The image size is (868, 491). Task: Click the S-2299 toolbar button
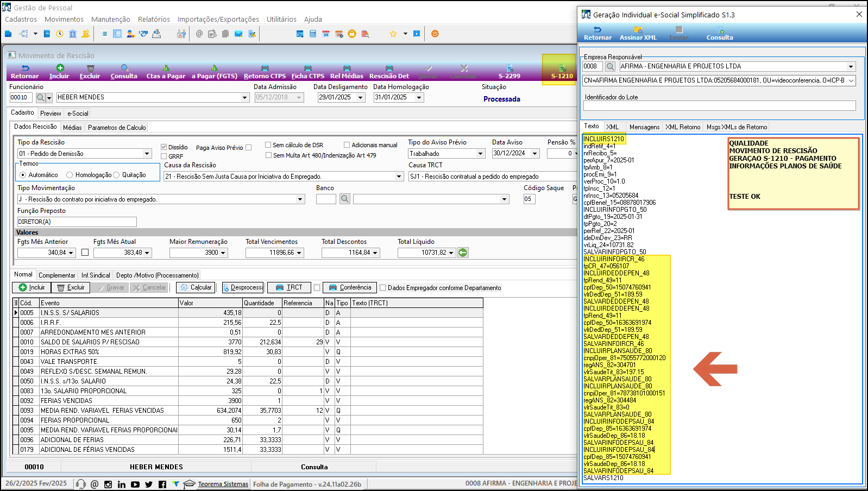pos(510,72)
